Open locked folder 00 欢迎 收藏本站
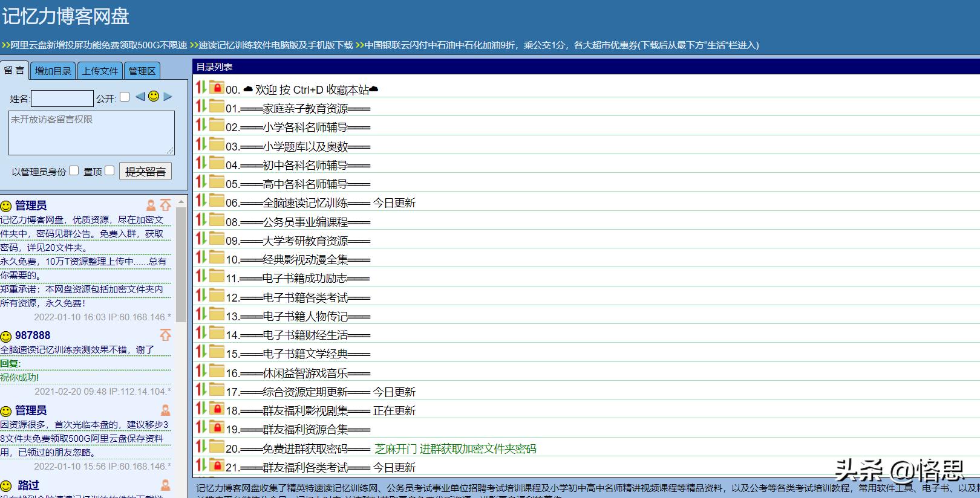The image size is (980, 498). [302, 90]
